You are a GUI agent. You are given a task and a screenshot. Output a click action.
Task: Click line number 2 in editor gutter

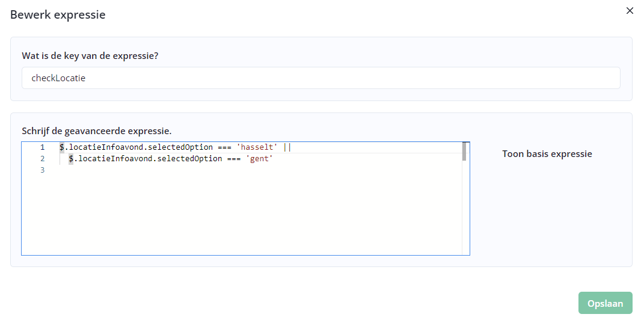click(x=42, y=159)
